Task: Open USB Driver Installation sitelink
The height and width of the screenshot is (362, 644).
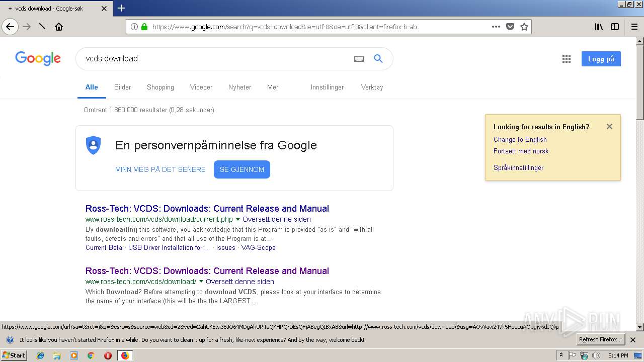Action: [169, 247]
